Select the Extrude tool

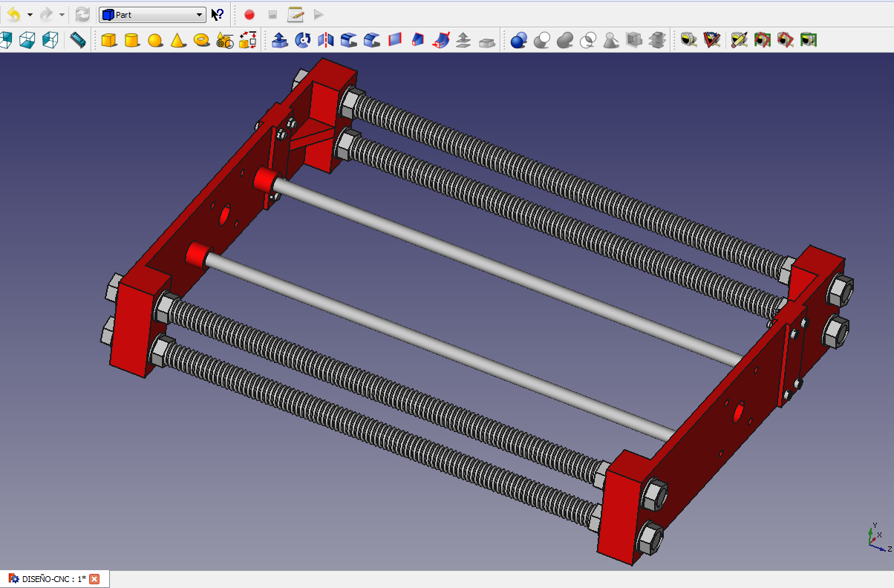pos(280,40)
